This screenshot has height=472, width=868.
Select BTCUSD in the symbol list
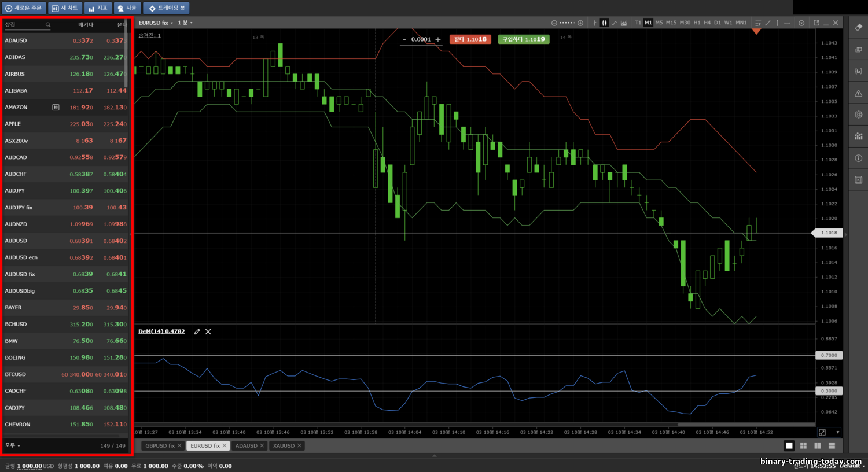[x=65, y=374]
